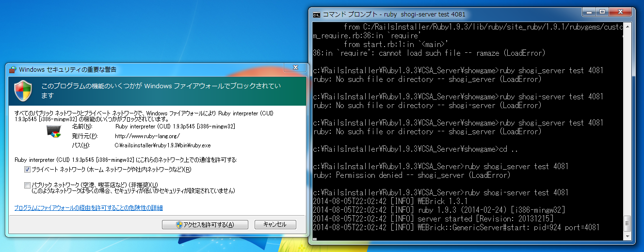Close the Windows Security alert dialog

point(294,67)
